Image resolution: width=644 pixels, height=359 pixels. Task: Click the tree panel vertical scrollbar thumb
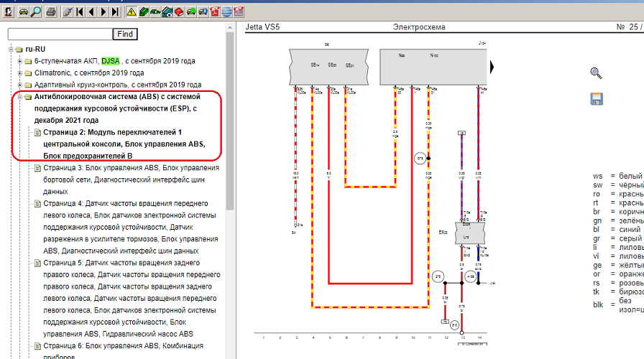coord(230,121)
